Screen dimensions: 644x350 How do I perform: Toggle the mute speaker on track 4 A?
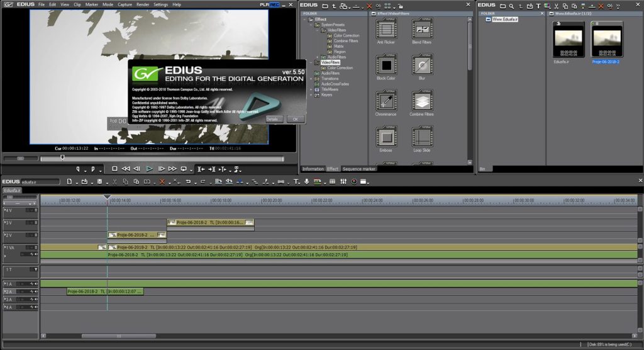point(36,307)
